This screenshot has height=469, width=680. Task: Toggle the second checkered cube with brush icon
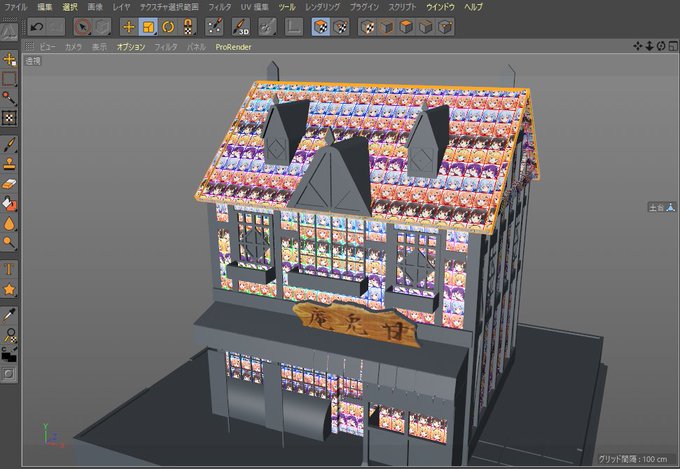point(340,27)
